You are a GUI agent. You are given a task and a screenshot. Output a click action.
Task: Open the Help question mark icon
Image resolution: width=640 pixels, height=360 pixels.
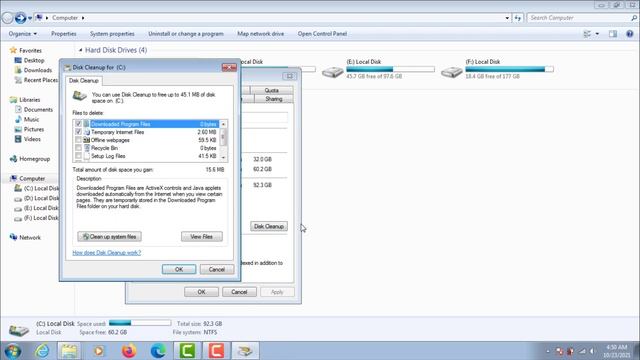(629, 34)
